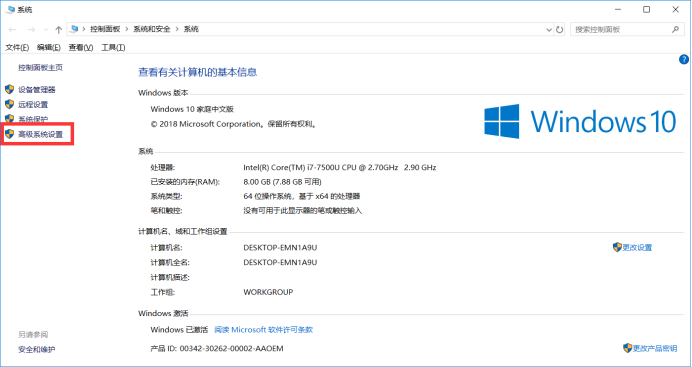Maximize the 系统 window
This screenshot has width=692, height=367.
click(x=646, y=9)
